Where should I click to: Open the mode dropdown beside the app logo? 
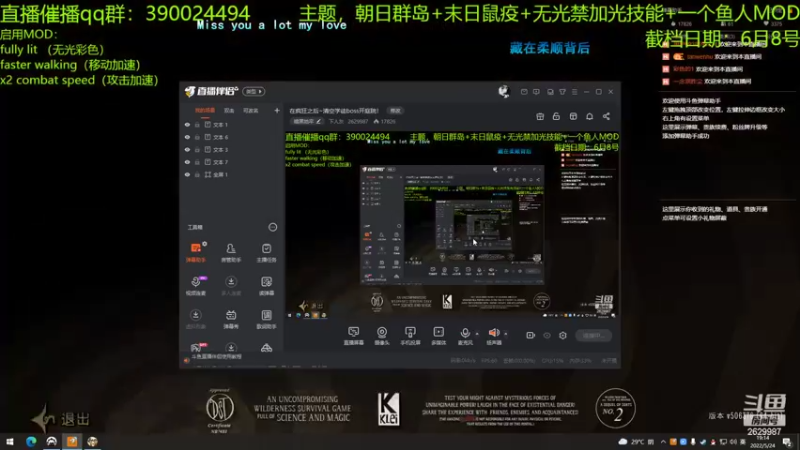[x=254, y=91]
